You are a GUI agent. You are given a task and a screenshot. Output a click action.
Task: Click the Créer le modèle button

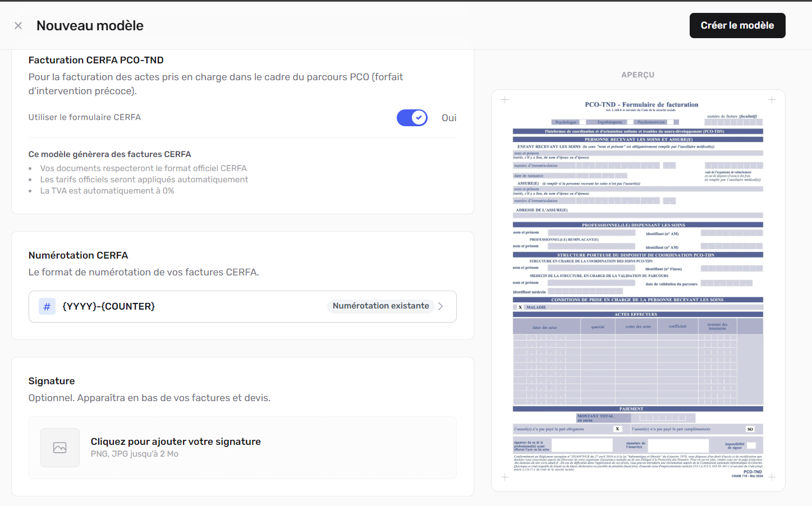pos(737,26)
